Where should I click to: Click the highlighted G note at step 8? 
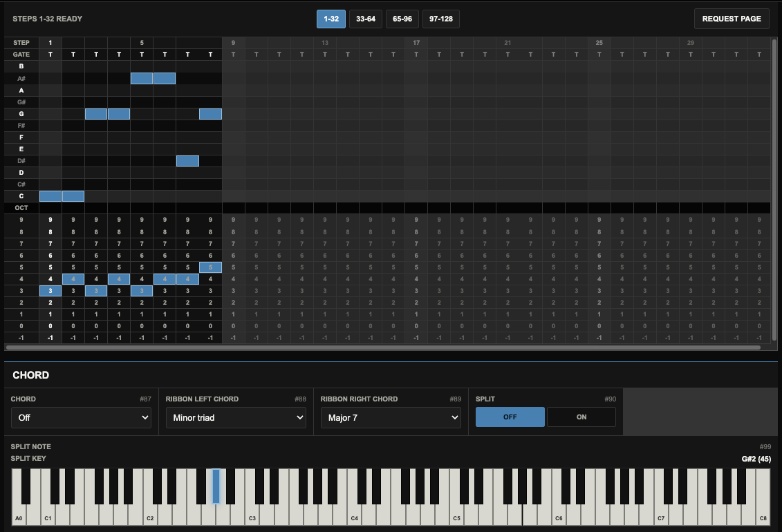(210, 114)
